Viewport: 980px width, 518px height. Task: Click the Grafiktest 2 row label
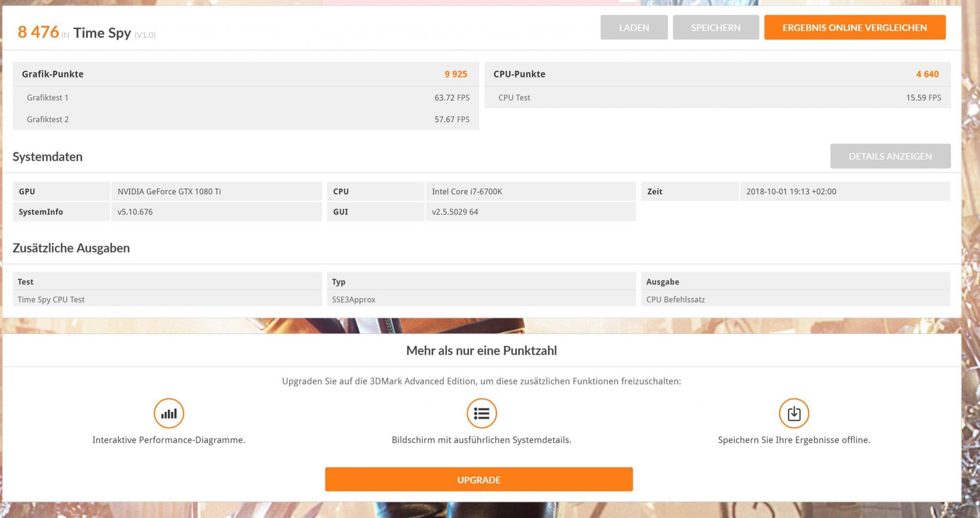[47, 120]
